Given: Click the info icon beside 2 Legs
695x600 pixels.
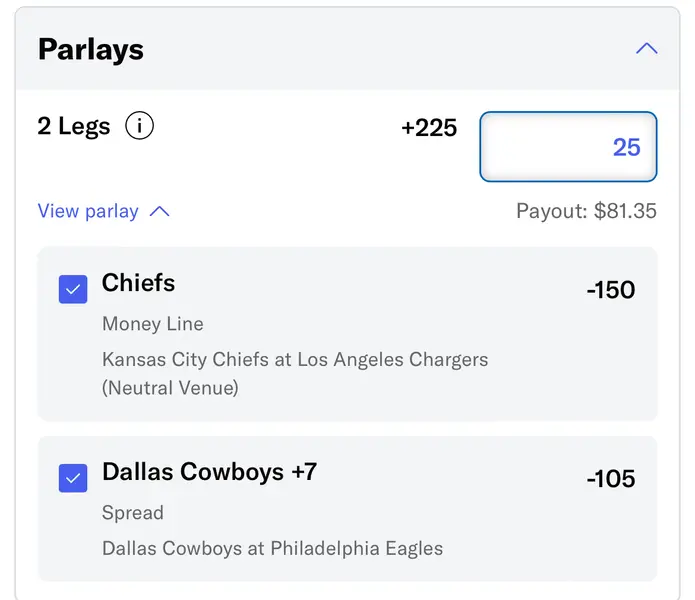Looking at the screenshot, I should tap(139, 127).
